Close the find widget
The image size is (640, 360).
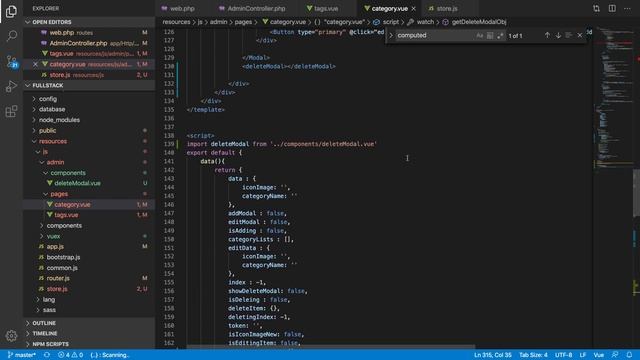580,36
